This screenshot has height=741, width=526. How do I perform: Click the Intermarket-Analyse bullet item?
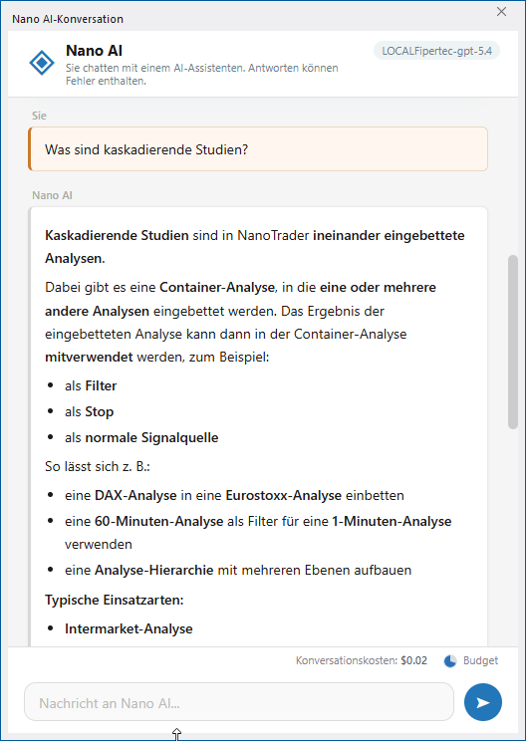point(129,629)
